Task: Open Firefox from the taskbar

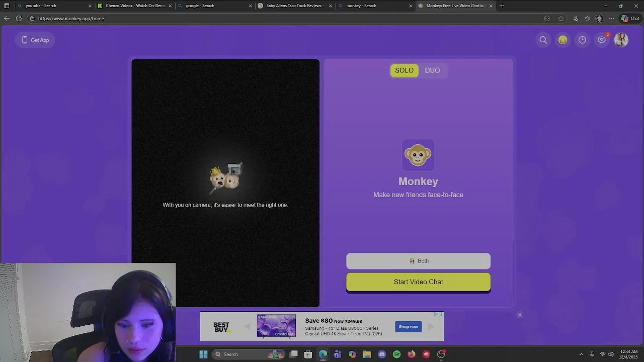Action: (412, 354)
